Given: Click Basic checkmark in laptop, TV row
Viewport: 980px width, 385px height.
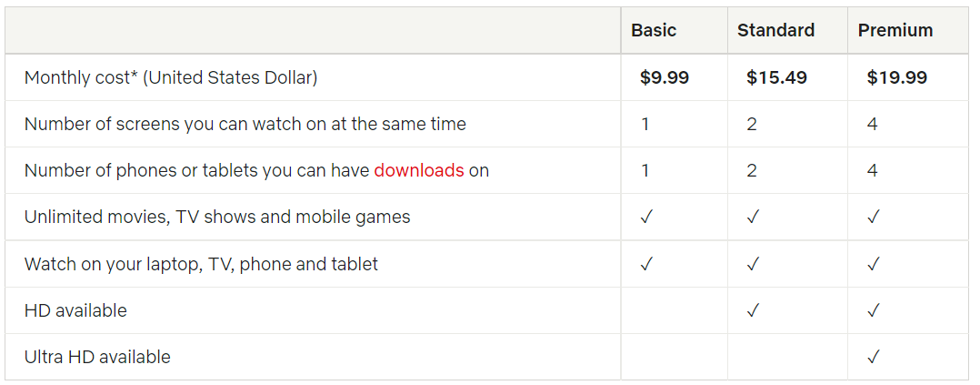Looking at the screenshot, I should point(645,264).
